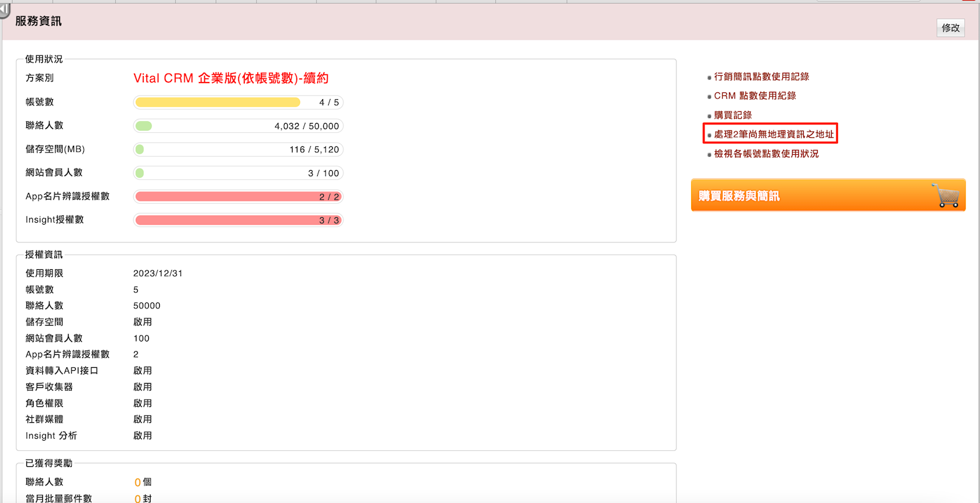Click the 聯絡人數 4,032 / 50,000 progress bar
This screenshot has width=980, height=503.
click(238, 126)
